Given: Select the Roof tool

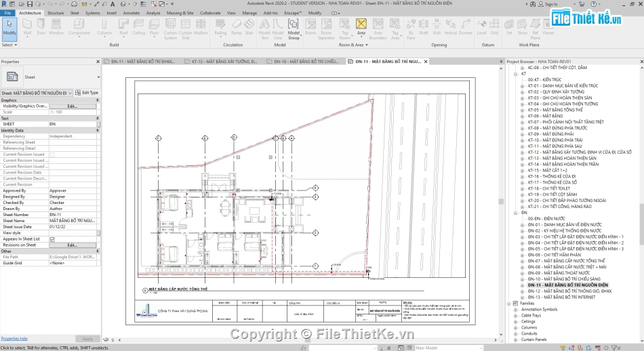Looking at the screenshot, I should pyautogui.click(x=123, y=28).
